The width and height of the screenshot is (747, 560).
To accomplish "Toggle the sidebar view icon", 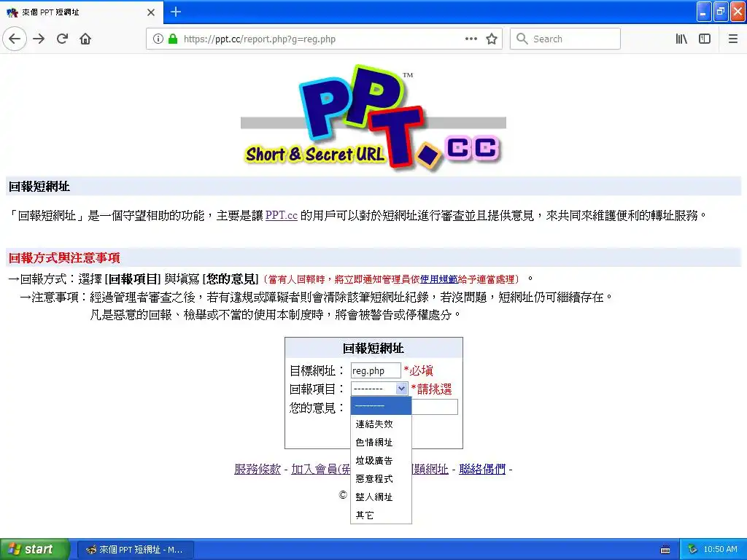I will pos(705,39).
